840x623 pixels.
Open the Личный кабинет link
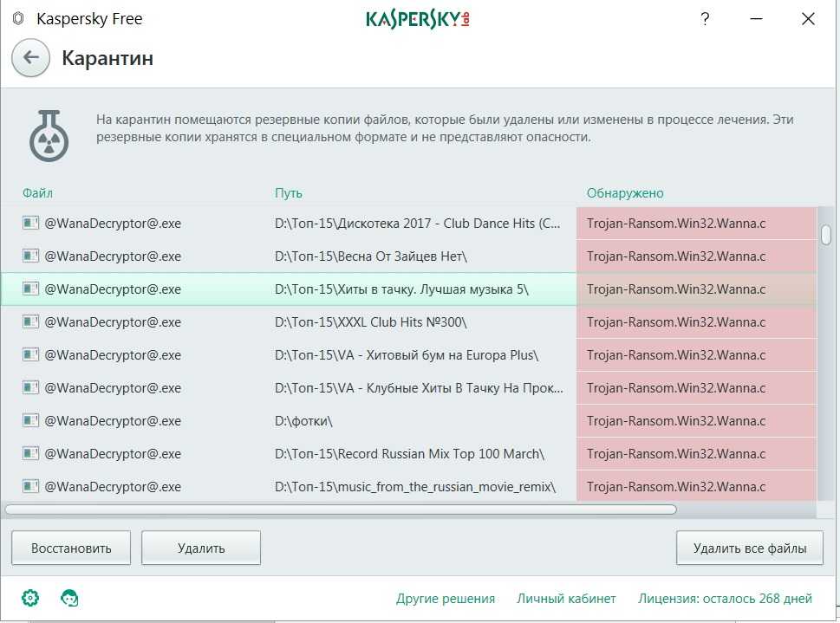click(566, 599)
